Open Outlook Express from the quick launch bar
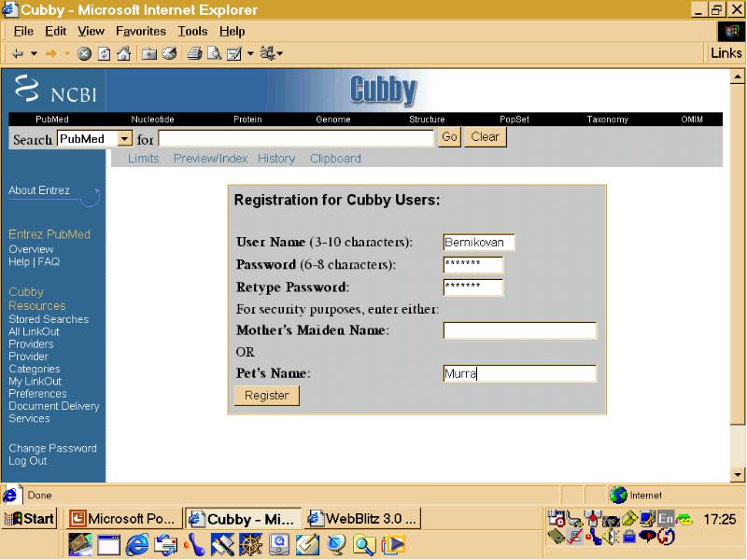 [166, 545]
